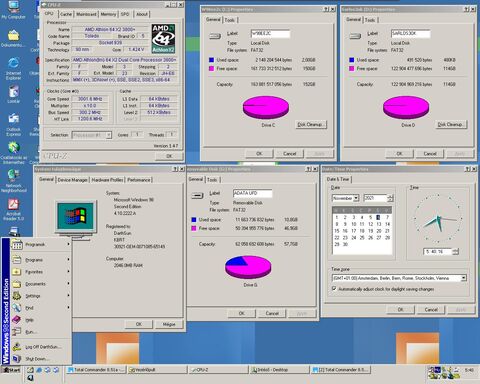The image size is (480, 384).
Task: Click Cancel in the Date/Time Properties dialog
Action: tap(431, 309)
